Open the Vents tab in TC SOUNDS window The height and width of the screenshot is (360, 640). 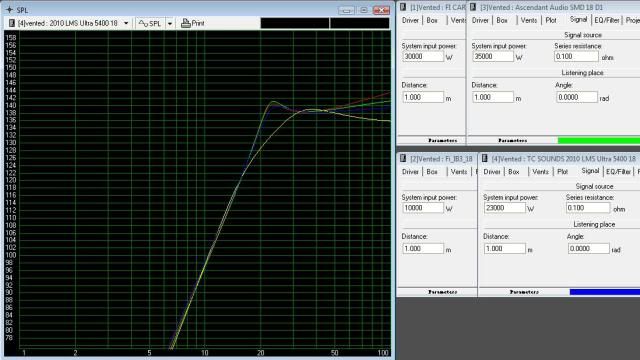click(x=540, y=172)
